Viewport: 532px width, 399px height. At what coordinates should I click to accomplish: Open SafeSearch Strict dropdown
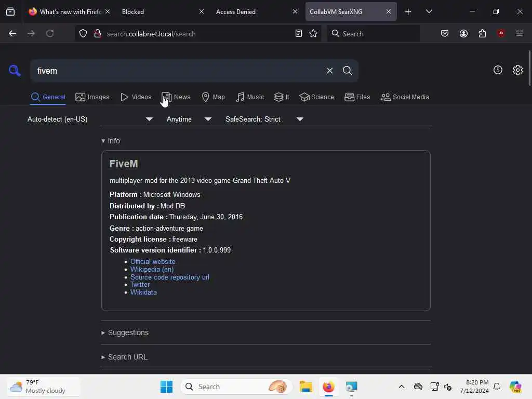(264, 119)
